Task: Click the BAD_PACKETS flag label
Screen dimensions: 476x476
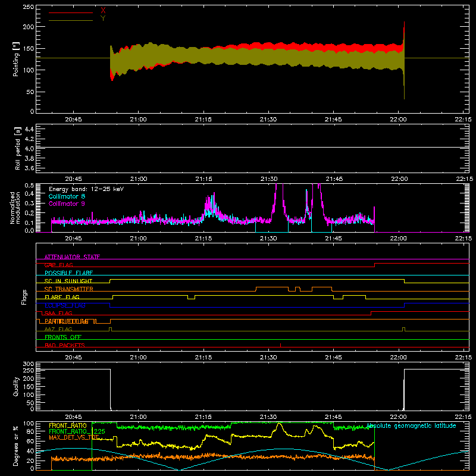Action: [x=65, y=346]
